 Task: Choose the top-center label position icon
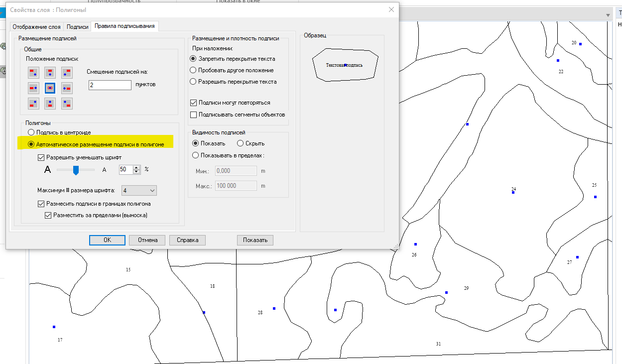point(50,73)
